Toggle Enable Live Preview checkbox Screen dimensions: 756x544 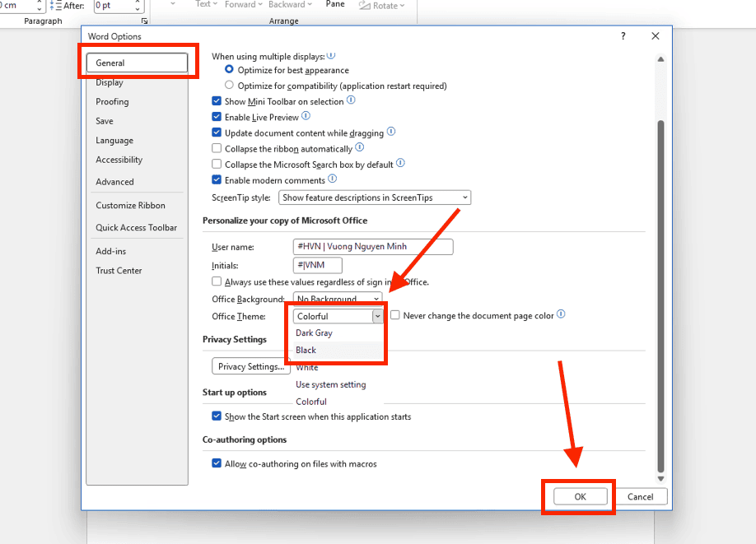[x=217, y=117]
